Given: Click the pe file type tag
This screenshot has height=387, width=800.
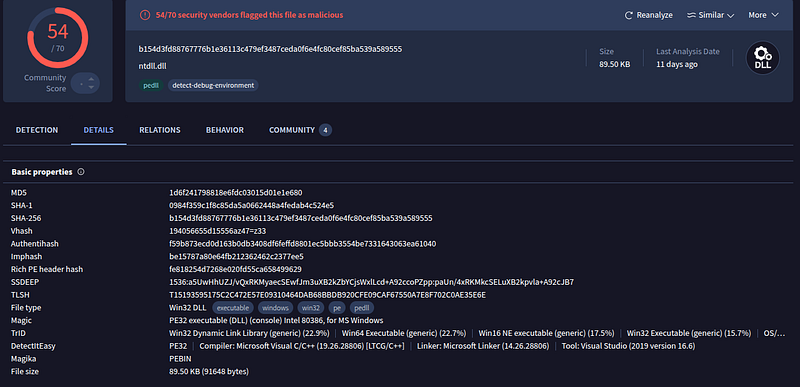Looking at the screenshot, I should tap(337, 308).
